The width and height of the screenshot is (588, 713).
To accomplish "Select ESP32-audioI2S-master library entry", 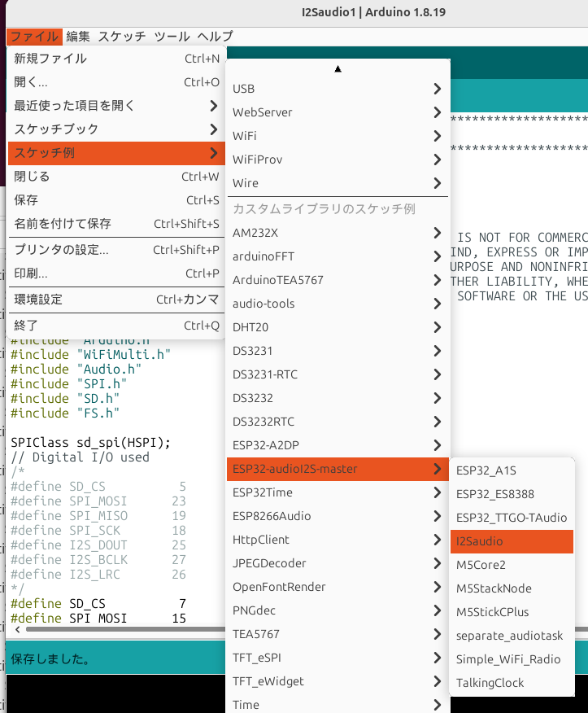I will 338,470.
